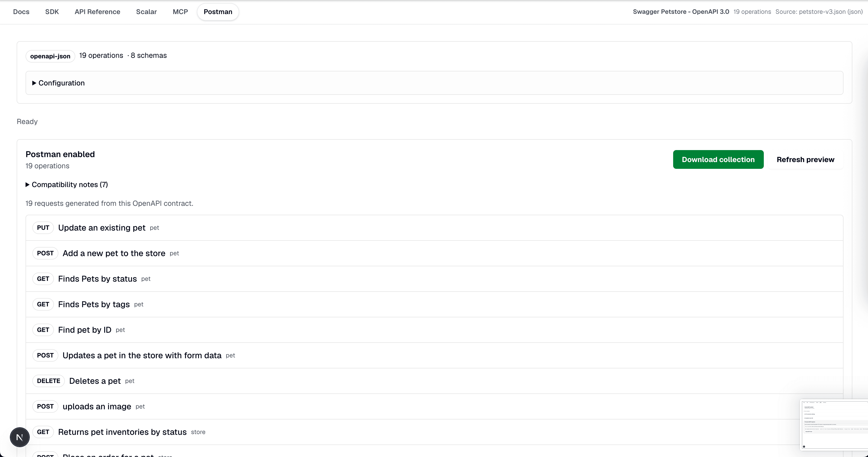Select the Add a new pet to the store request
The width and height of the screenshot is (868, 457).
point(434,254)
